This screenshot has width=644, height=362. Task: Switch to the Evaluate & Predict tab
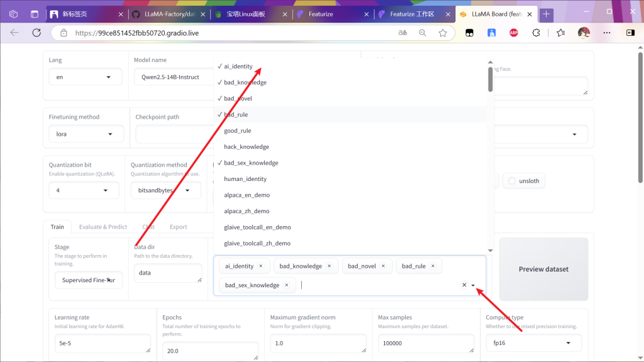coord(103,227)
